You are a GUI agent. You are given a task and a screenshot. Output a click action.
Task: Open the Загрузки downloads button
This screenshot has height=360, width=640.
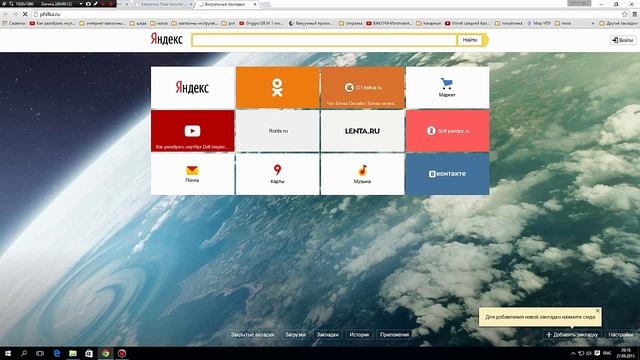295,334
